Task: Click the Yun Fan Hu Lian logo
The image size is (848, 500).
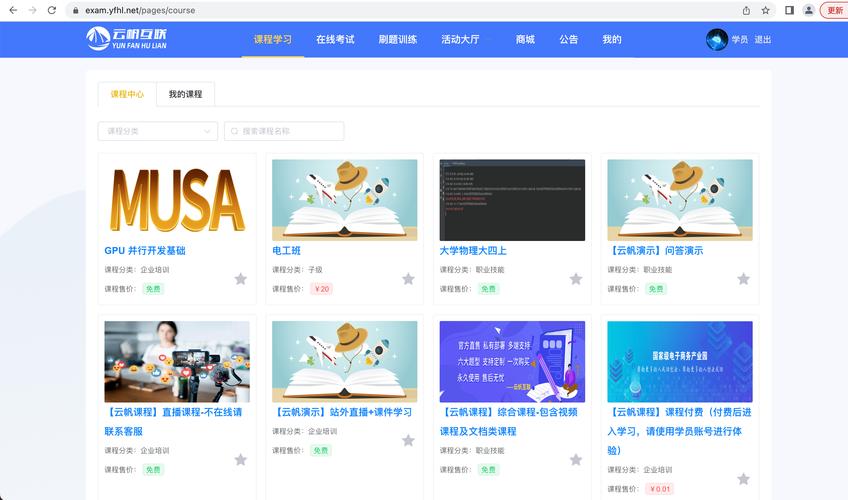Action: click(x=127, y=39)
